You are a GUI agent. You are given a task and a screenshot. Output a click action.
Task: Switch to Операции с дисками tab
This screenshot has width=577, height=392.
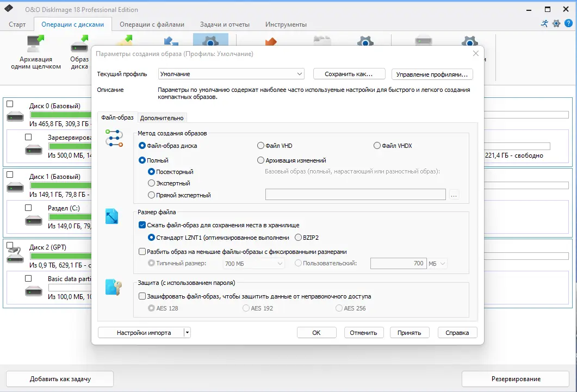(x=72, y=24)
